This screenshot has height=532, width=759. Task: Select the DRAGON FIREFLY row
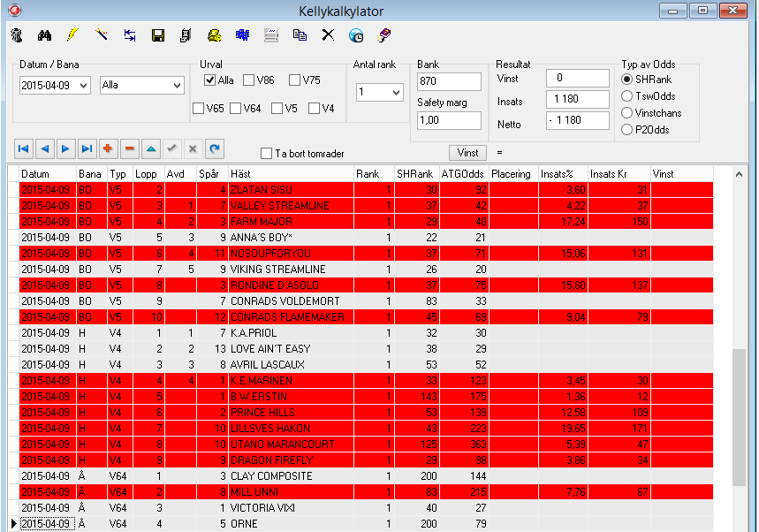tap(367, 460)
